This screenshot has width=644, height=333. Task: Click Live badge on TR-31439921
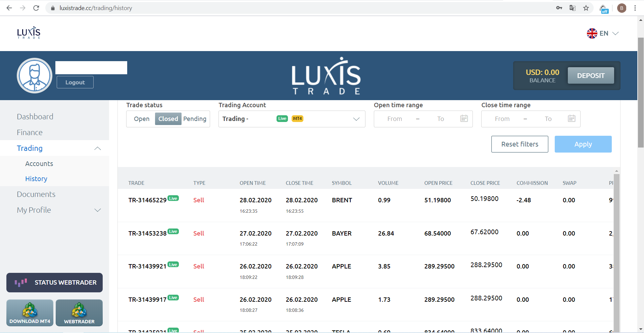[x=173, y=264]
